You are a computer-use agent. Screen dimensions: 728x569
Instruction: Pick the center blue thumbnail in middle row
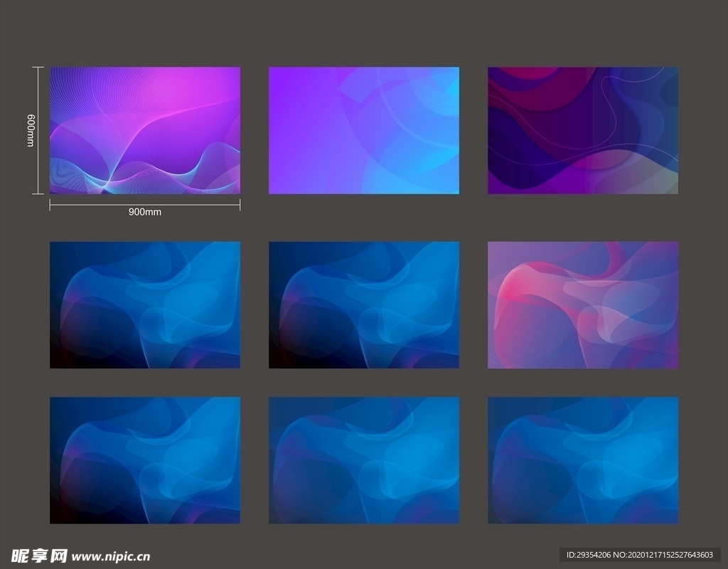363,304
